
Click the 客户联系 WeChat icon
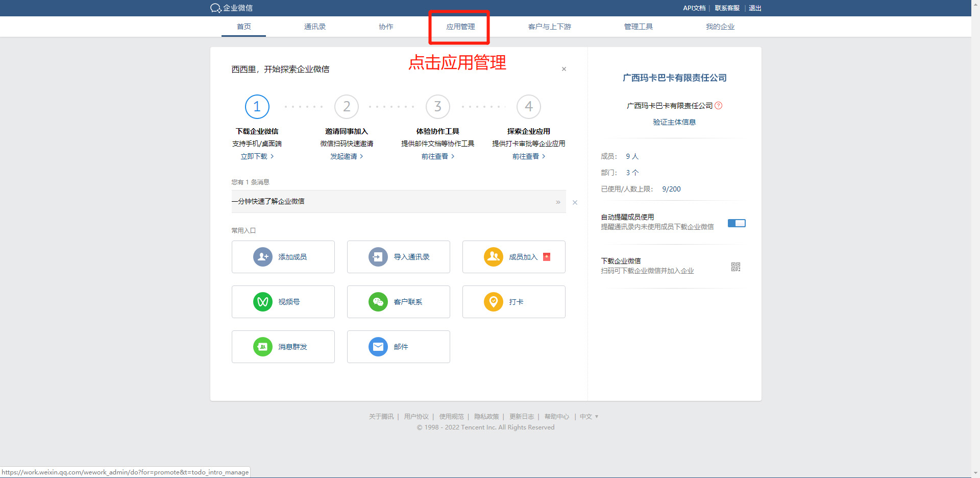tap(378, 302)
